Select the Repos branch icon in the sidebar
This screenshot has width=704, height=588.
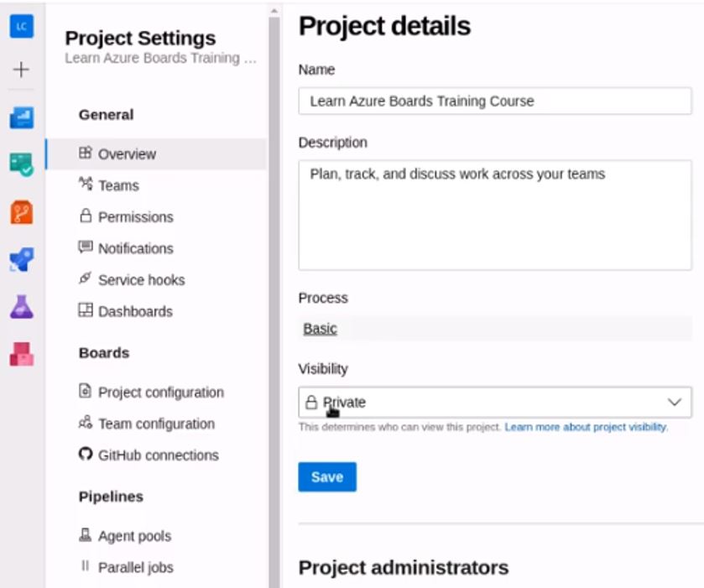click(23, 210)
